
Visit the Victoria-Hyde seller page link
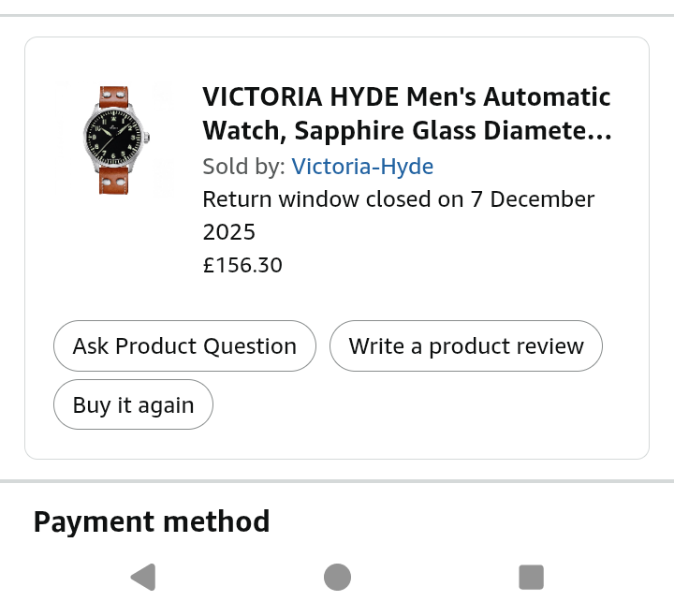click(362, 167)
